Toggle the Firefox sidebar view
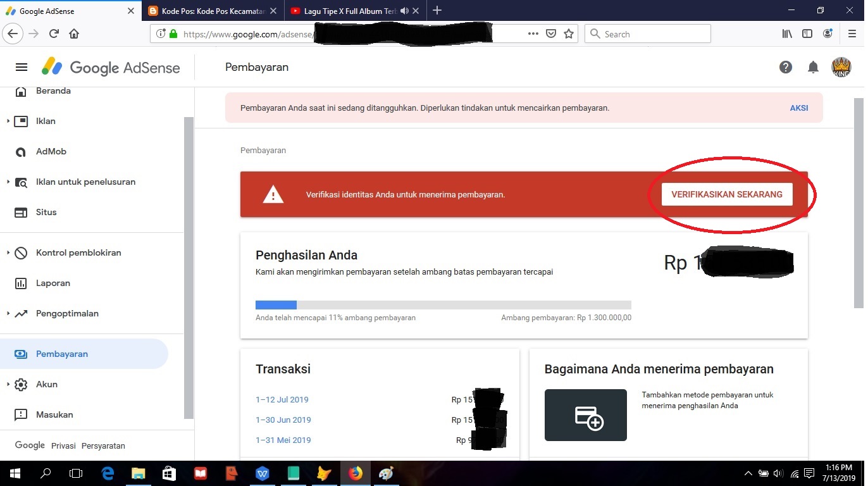Screen dimensions: 868x486 tap(807, 34)
